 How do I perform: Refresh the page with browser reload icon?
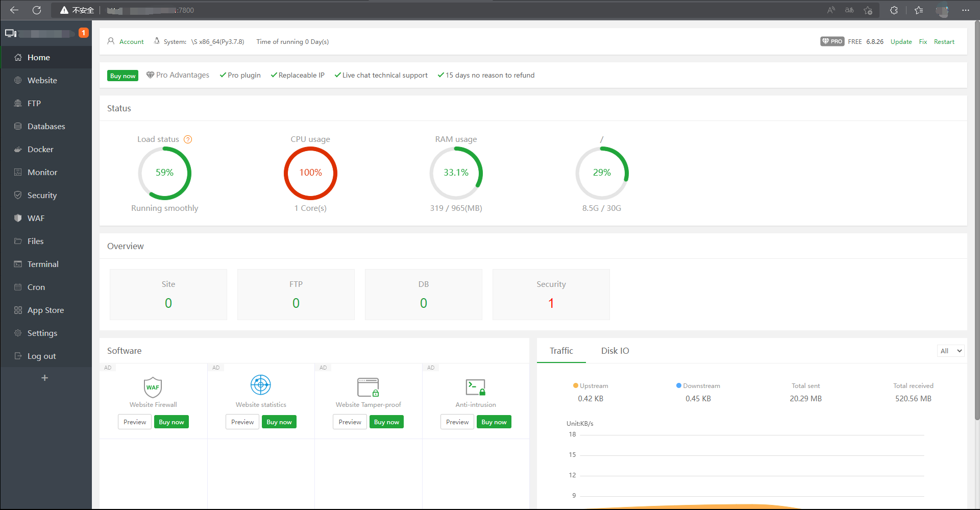(x=37, y=10)
